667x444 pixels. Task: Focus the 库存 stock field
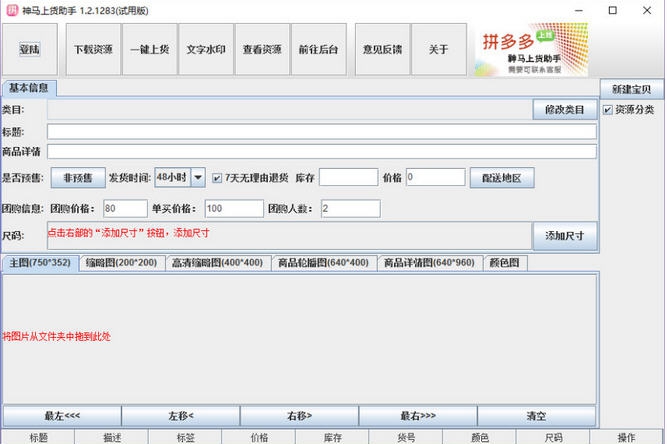[348, 177]
